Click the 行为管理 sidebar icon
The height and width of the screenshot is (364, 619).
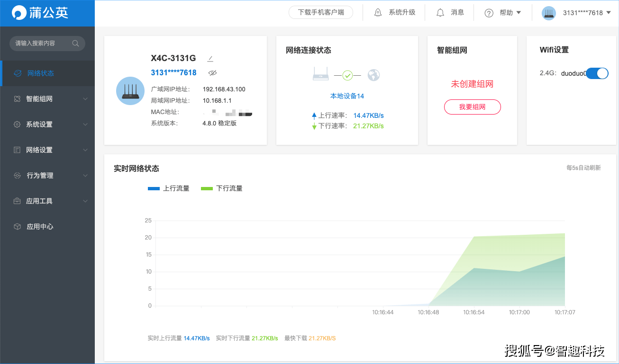[17, 176]
